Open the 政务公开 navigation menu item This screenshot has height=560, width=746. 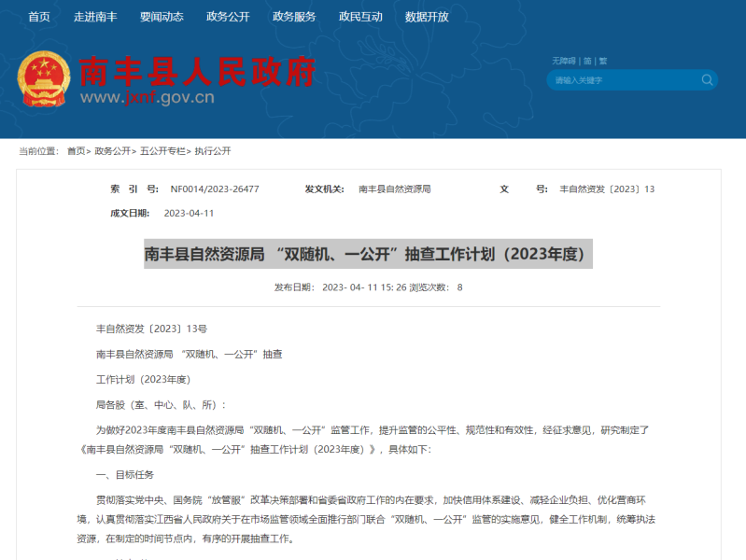tap(228, 17)
